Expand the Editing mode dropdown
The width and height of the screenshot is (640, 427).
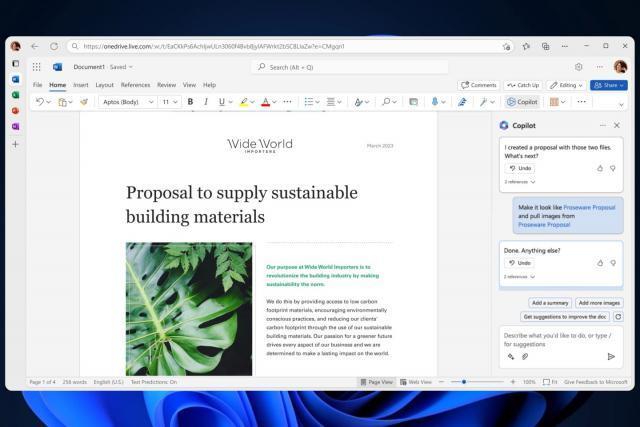click(x=566, y=85)
